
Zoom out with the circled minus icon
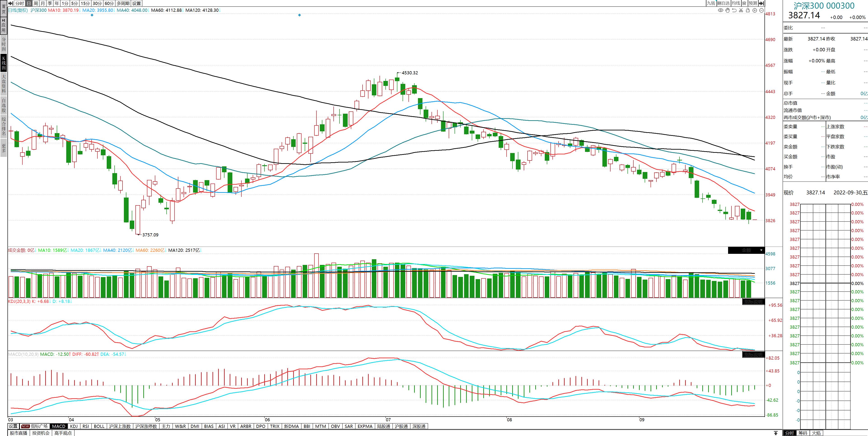[x=761, y=10]
